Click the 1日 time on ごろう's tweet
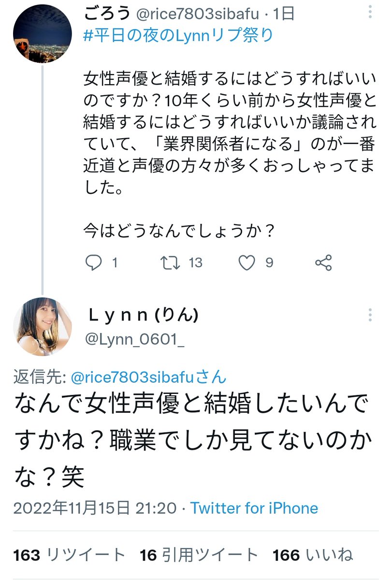 point(283,14)
